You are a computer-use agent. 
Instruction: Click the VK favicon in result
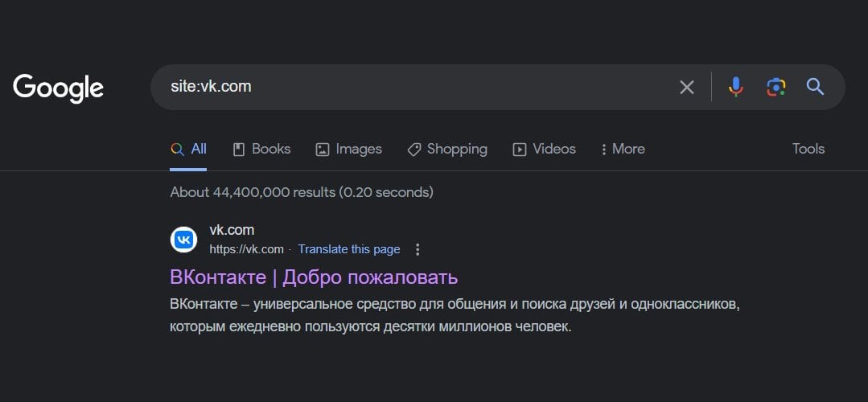click(183, 240)
